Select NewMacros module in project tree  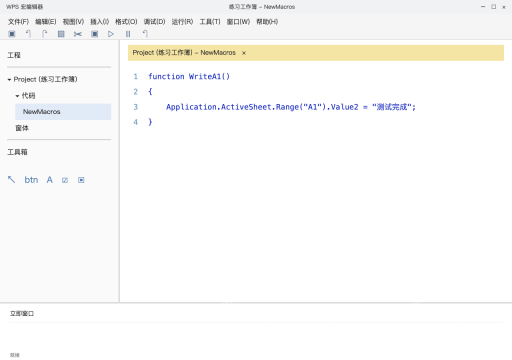click(x=63, y=112)
